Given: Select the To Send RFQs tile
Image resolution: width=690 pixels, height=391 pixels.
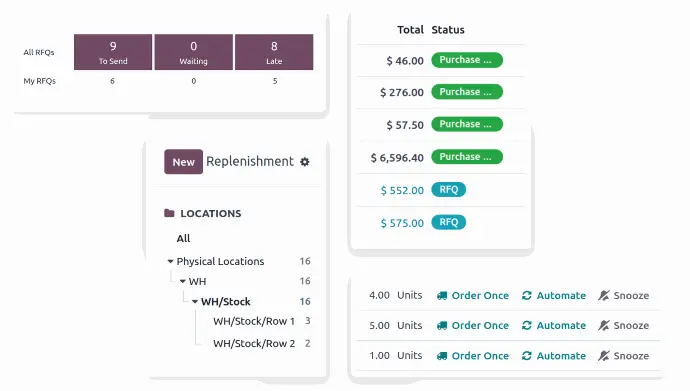Looking at the screenshot, I should [113, 52].
